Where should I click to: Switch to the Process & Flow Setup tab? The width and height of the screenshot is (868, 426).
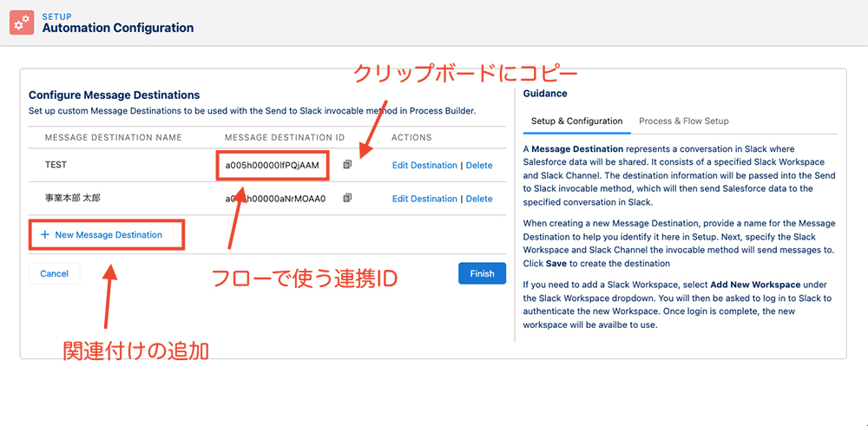[684, 121]
